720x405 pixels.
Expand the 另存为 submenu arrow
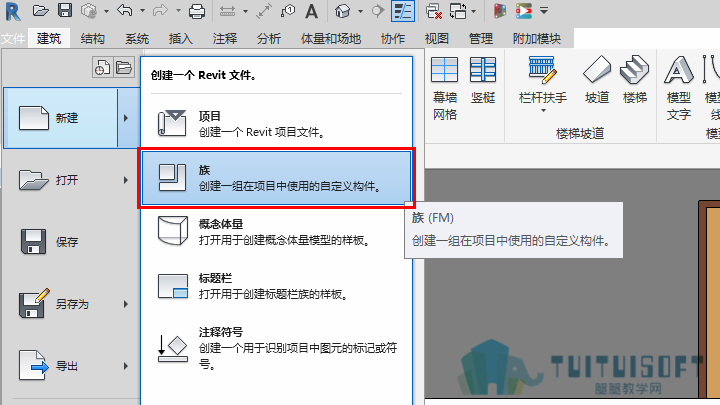[x=126, y=304]
